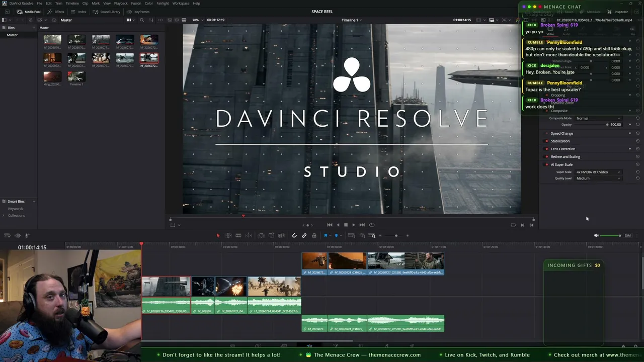Click the media pool sort icon
Image resolution: width=644 pixels, height=362 pixels.
point(151,20)
